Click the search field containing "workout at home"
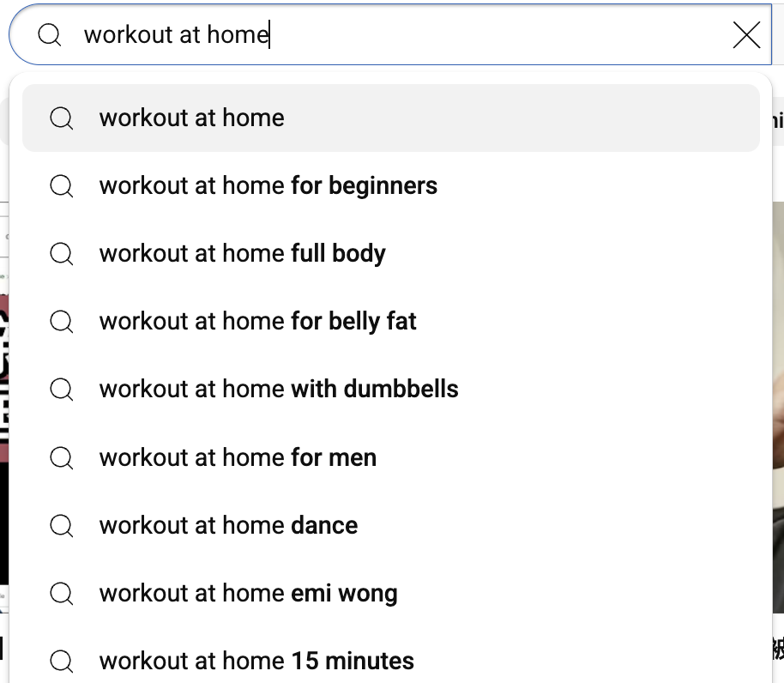The width and height of the screenshot is (784, 683). tap(386, 35)
